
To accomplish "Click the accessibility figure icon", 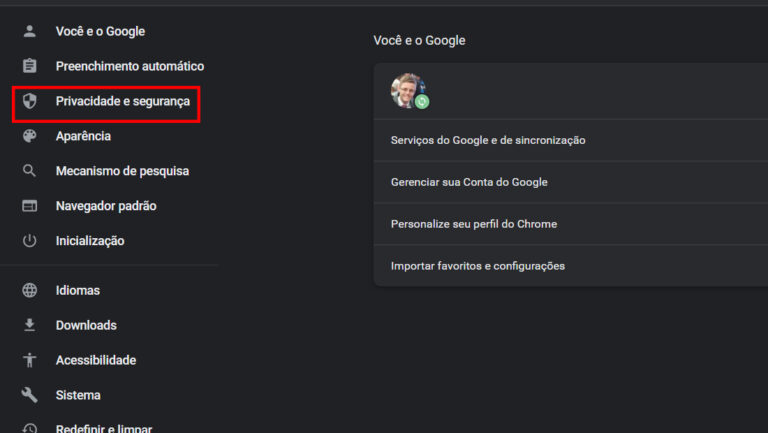I will coord(30,360).
